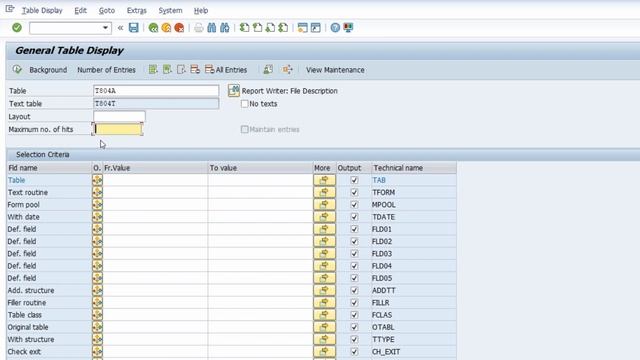This screenshot has height=360, width=640.
Task: Click More arrow for Table row
Action: (x=324, y=180)
